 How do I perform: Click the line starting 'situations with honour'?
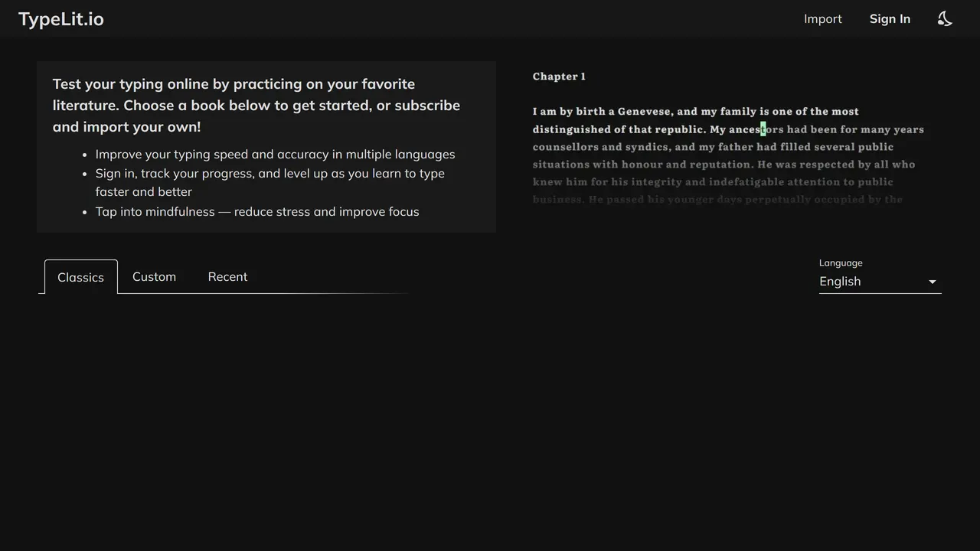click(724, 165)
